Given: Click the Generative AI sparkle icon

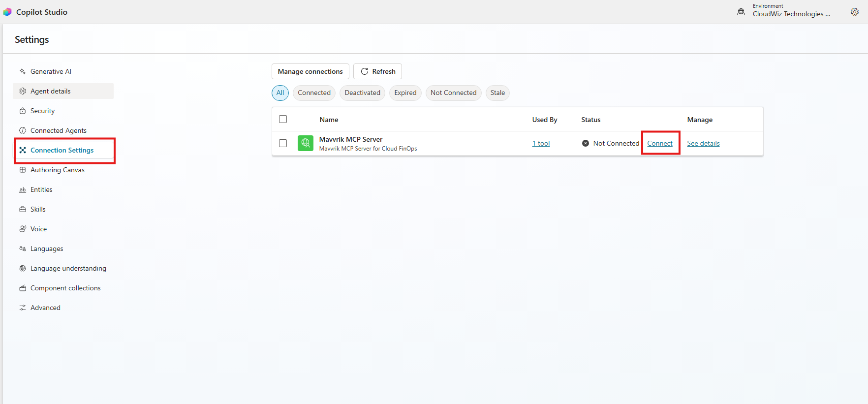Looking at the screenshot, I should (23, 71).
